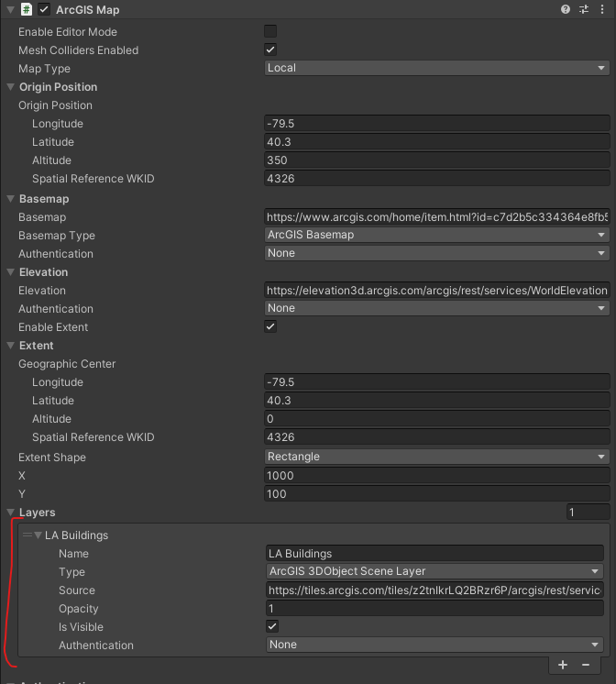The height and width of the screenshot is (684, 616).
Task: Open the Extent Shape dropdown
Action: [436, 457]
